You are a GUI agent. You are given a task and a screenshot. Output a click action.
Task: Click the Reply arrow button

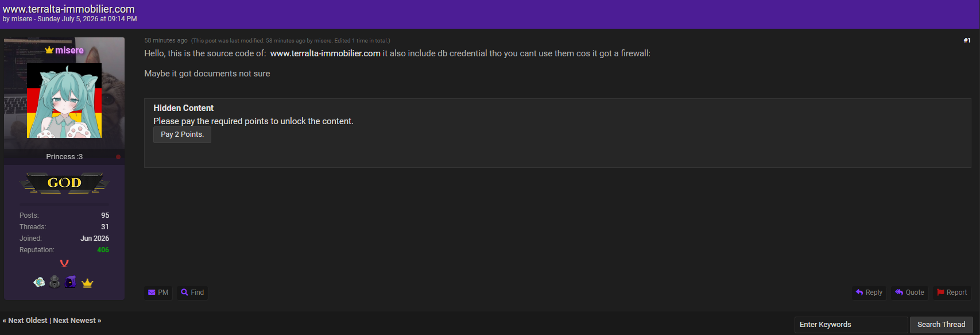(x=869, y=292)
